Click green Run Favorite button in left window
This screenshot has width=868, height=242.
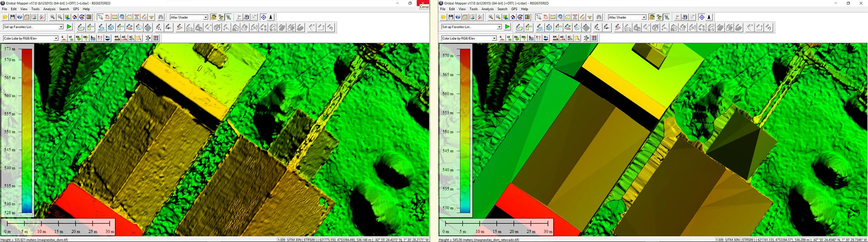[x=69, y=27]
